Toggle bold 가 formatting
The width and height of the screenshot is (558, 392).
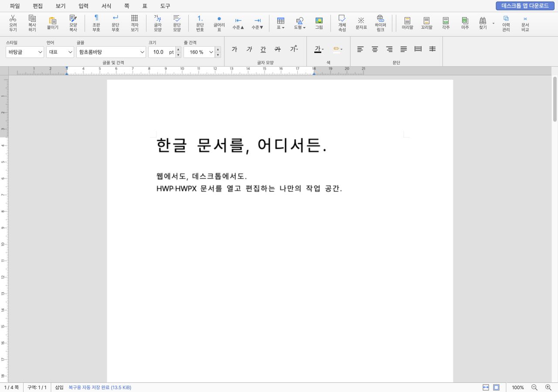click(235, 49)
